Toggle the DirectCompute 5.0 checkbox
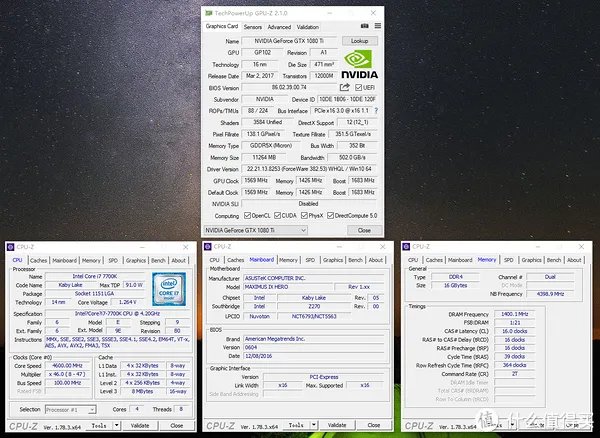The image size is (600, 438). click(x=331, y=215)
